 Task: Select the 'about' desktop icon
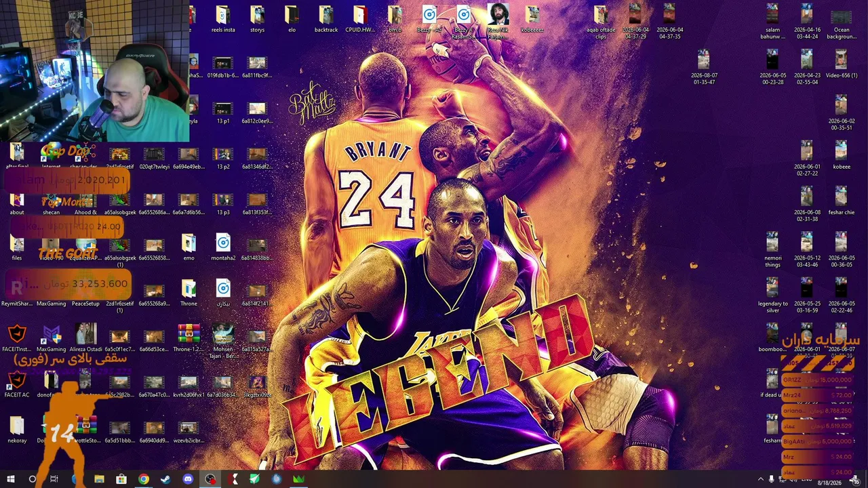[x=17, y=202]
